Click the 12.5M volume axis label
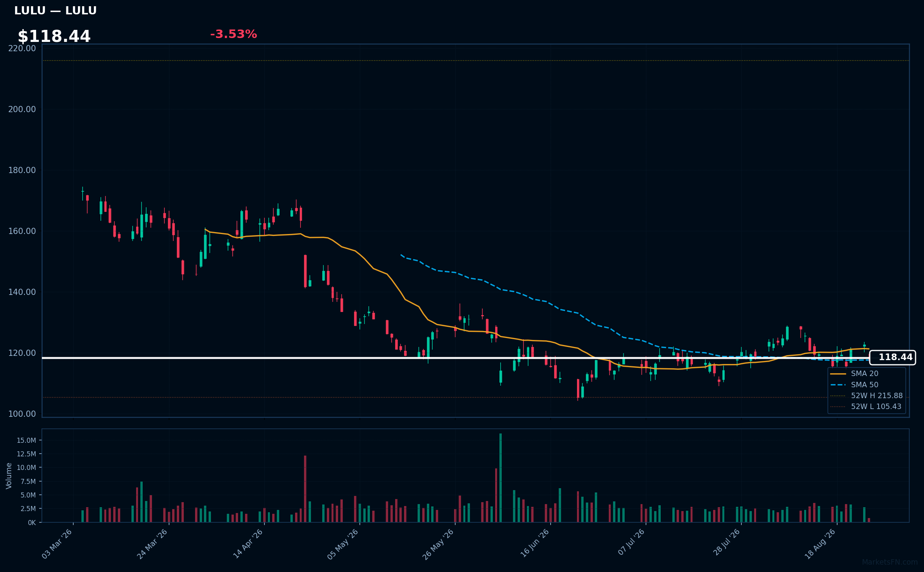The width and height of the screenshot is (924, 572). 26,454
